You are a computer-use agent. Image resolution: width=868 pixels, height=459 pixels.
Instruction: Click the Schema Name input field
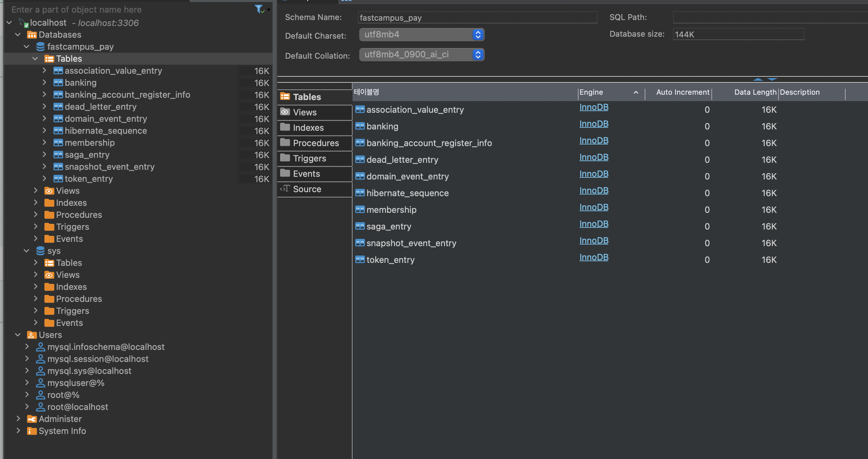click(x=477, y=17)
